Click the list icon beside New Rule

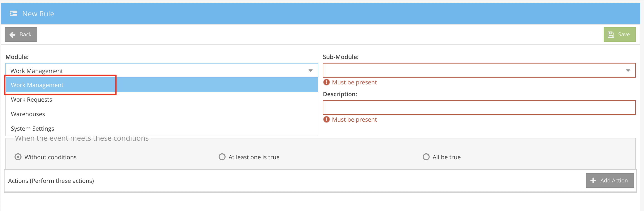(x=14, y=14)
